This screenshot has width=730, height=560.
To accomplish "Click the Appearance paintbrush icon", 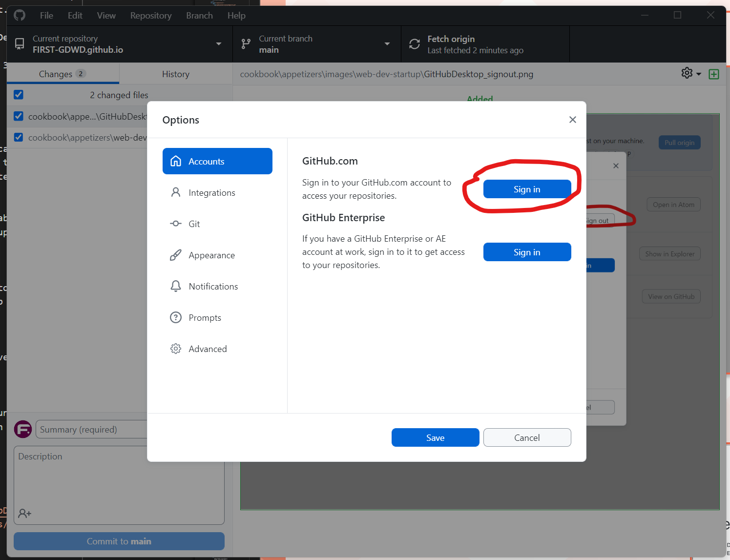I will pos(176,255).
